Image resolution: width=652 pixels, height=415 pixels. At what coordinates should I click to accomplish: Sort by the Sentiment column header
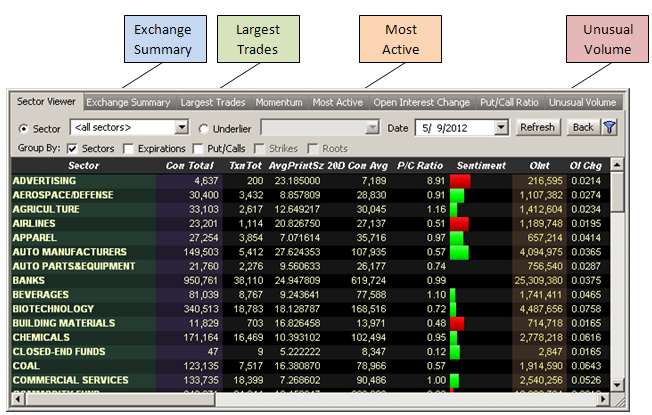pyautogui.click(x=481, y=166)
